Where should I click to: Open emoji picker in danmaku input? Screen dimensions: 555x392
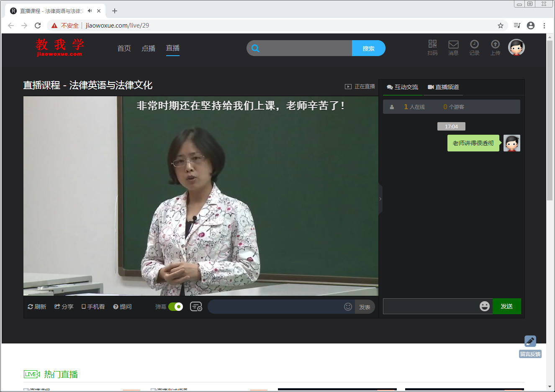pos(348,307)
